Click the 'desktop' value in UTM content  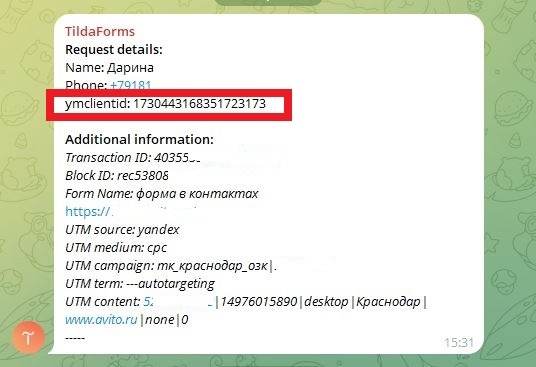tap(326, 302)
